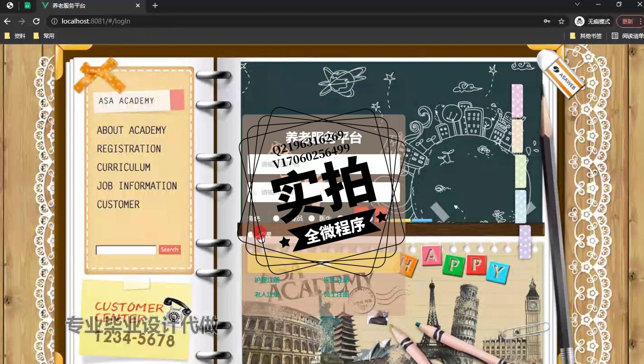
Task: Open the CURRICULUM menu item
Action: pos(123,167)
